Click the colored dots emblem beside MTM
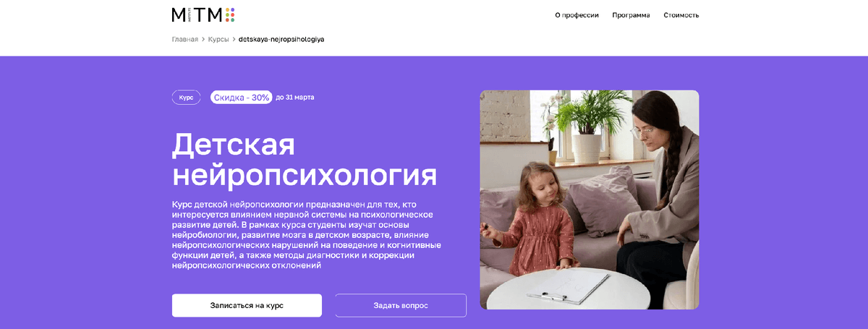Image resolution: width=868 pixels, height=329 pixels. click(230, 14)
